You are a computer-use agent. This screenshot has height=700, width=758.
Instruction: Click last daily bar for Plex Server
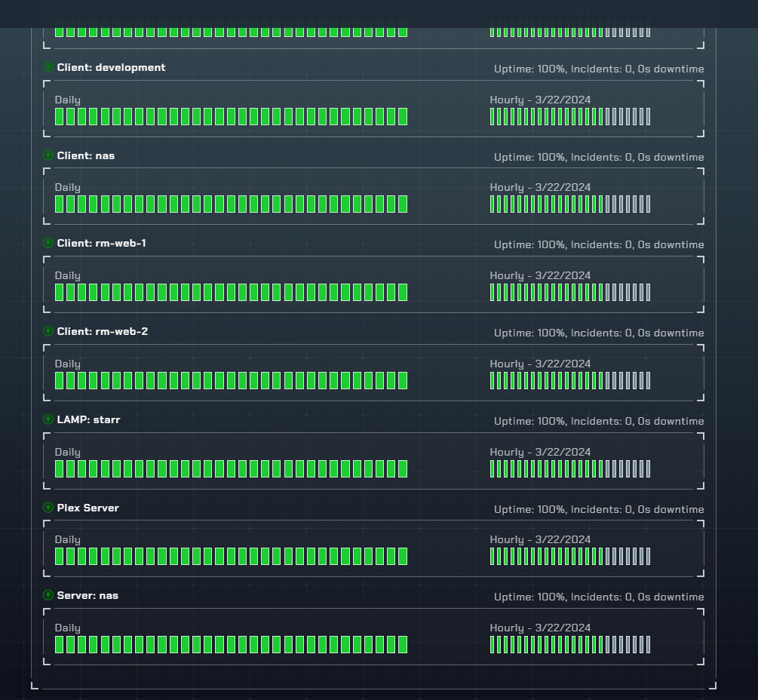click(x=403, y=557)
